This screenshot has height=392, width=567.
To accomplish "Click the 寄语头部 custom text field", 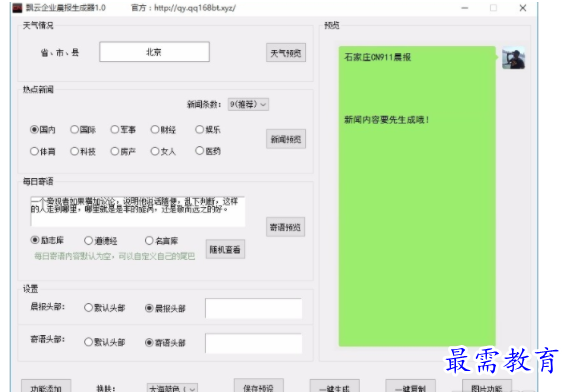I will (253, 343).
